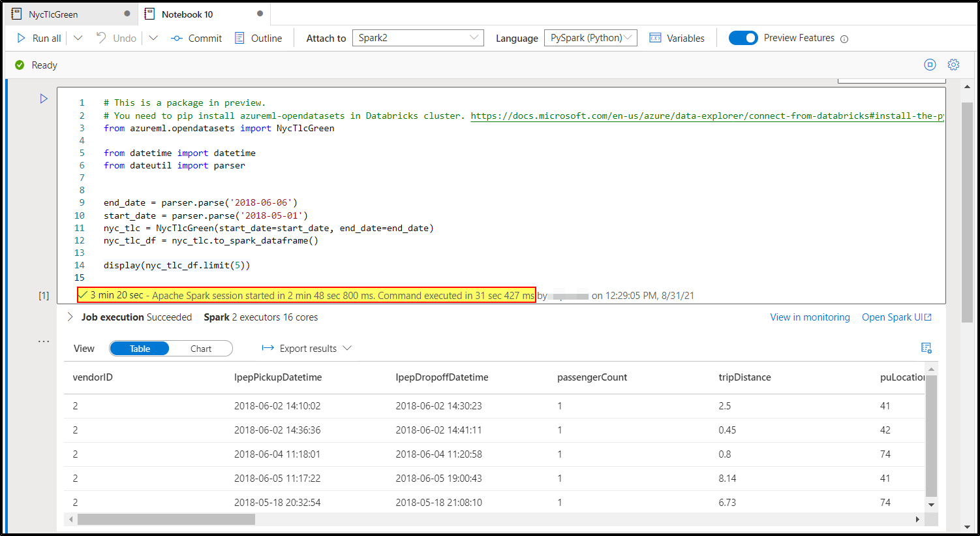
Task: Click the stop session icon
Action: click(x=930, y=65)
